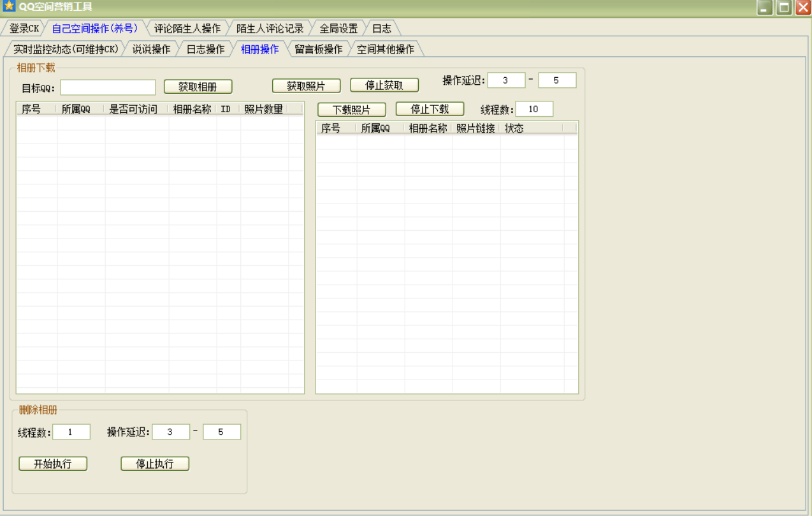The width and height of the screenshot is (812, 516).
Task: Click the 目标QQ input field
Action: point(108,87)
